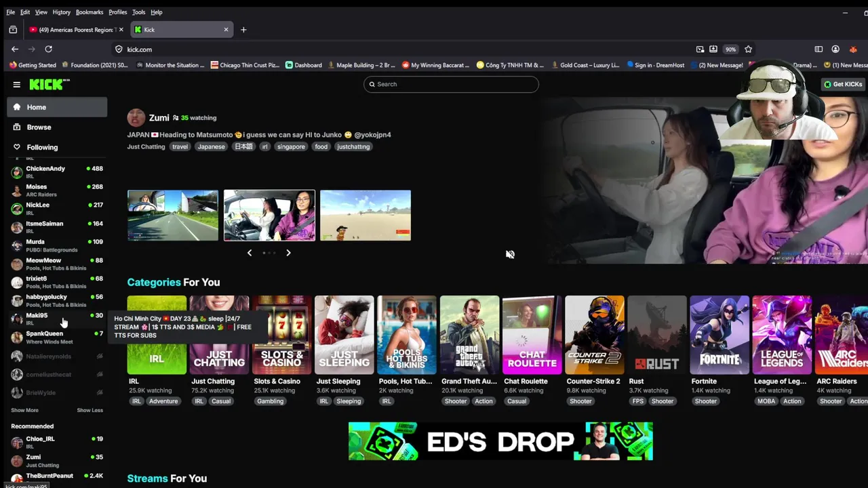The height and width of the screenshot is (488, 868).
Task: Show previous featured stream with left arrow
Action: pyautogui.click(x=250, y=253)
